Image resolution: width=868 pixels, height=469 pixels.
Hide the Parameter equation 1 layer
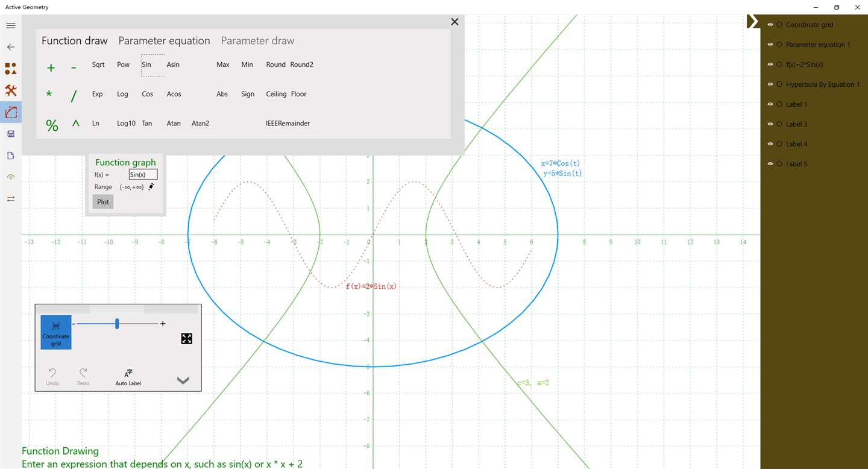click(x=770, y=45)
